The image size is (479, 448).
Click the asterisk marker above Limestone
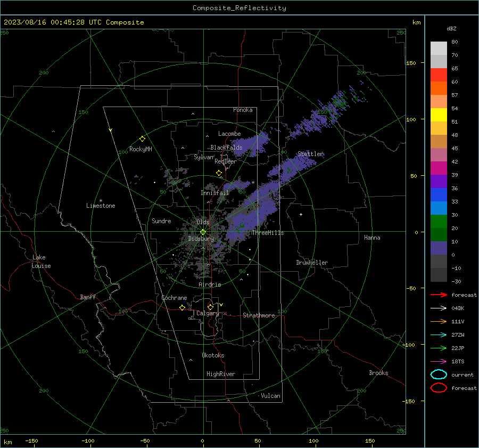(101, 201)
